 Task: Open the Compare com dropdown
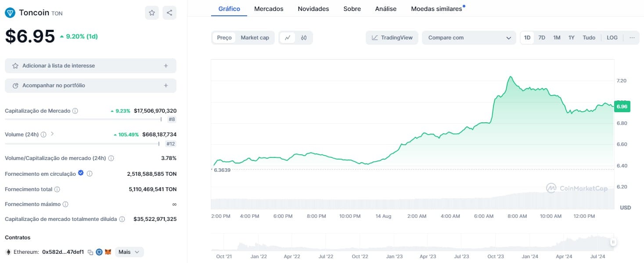click(x=469, y=38)
